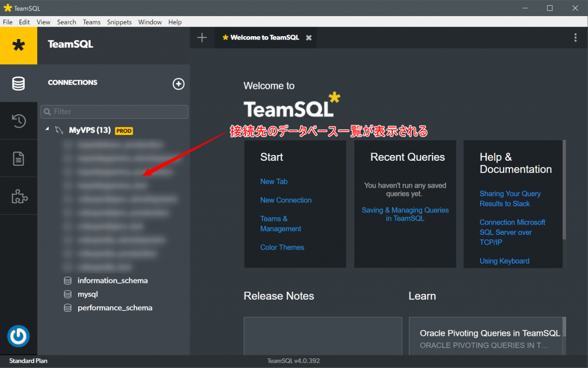Image resolution: width=588 pixels, height=368 pixels.
Task: Click the yellow TeamSQL asterisk logo
Action: click(18, 46)
